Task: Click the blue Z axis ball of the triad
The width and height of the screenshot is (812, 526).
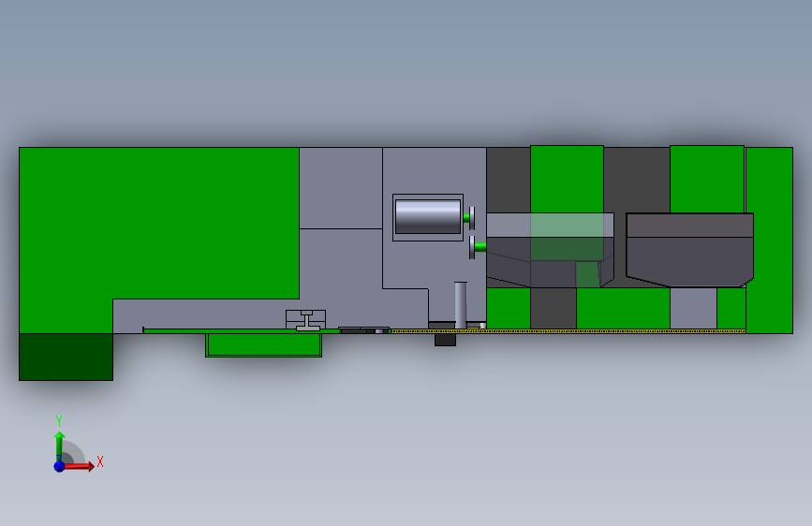Action: tap(59, 466)
